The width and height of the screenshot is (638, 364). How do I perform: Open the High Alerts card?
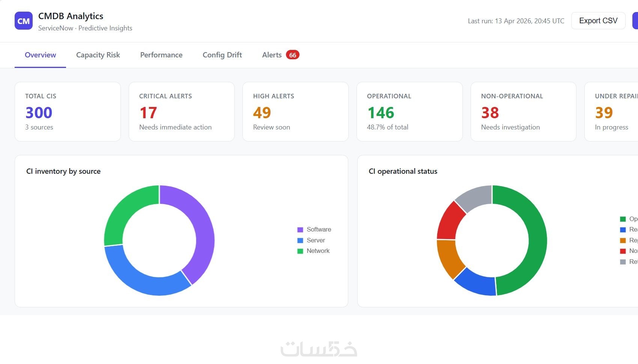(295, 111)
